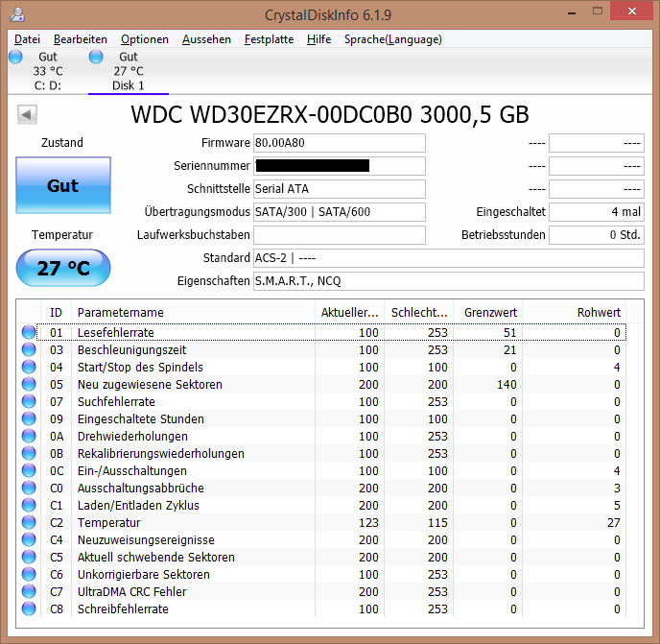Click the Grenzwert column header
The width and height of the screenshot is (660, 644).
488,313
